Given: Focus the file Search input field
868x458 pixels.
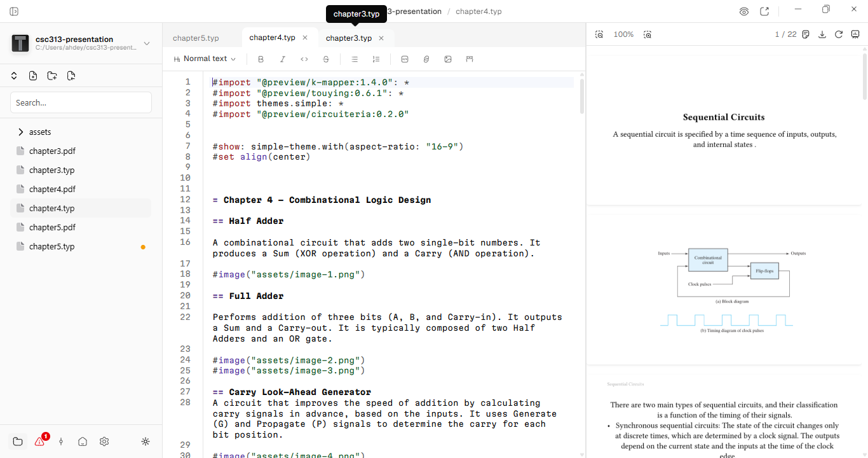Looking at the screenshot, I should 81,102.
